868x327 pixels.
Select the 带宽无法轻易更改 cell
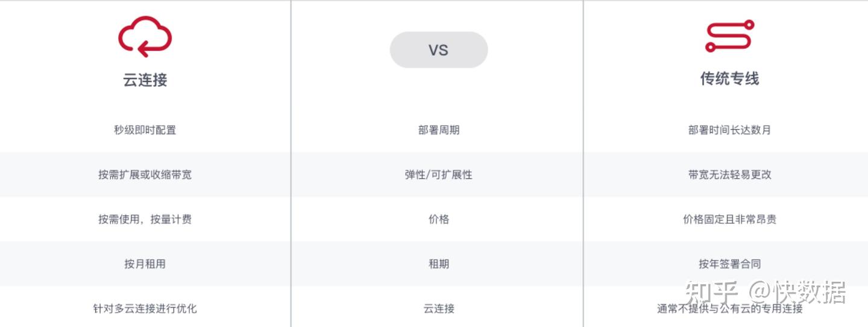tap(729, 174)
